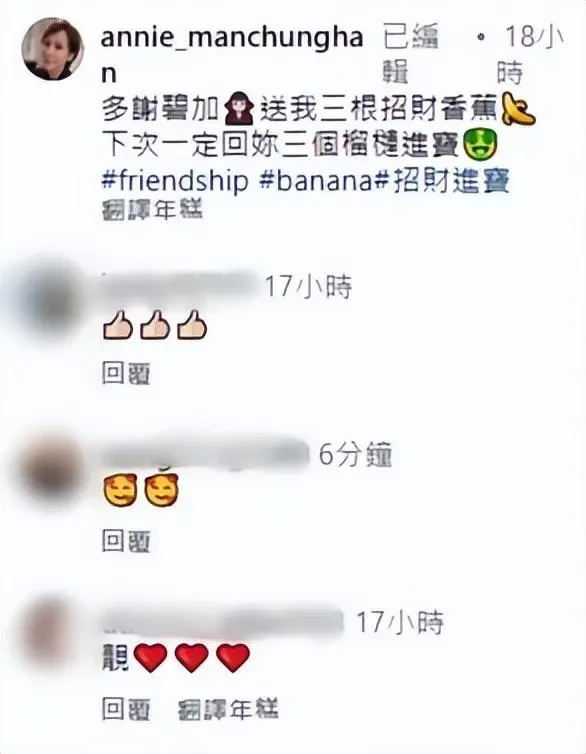Click the banana emoji in caption
The image size is (586, 754).
[518, 110]
